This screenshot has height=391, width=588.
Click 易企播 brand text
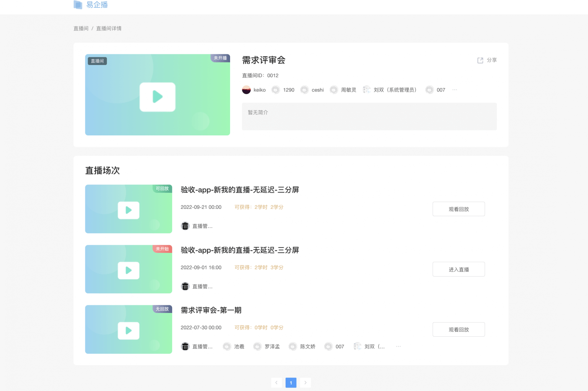click(x=97, y=5)
